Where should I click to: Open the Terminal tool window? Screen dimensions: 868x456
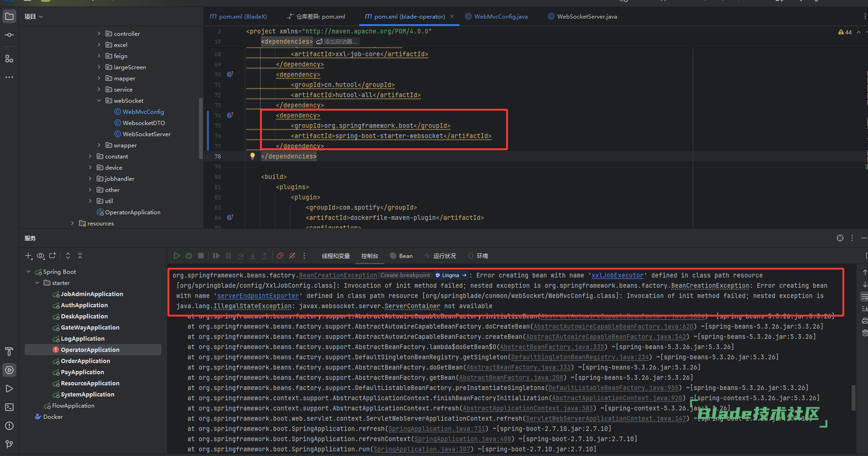(9, 407)
